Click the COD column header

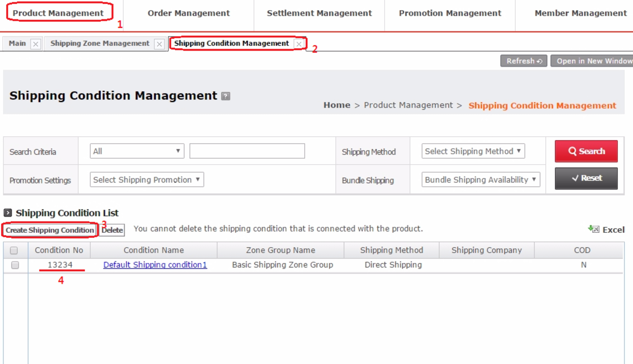pos(582,250)
